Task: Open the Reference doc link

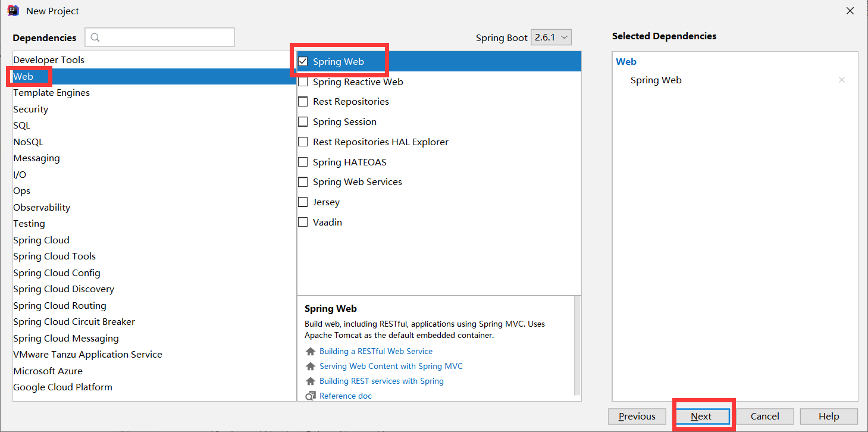Action: pyautogui.click(x=346, y=396)
